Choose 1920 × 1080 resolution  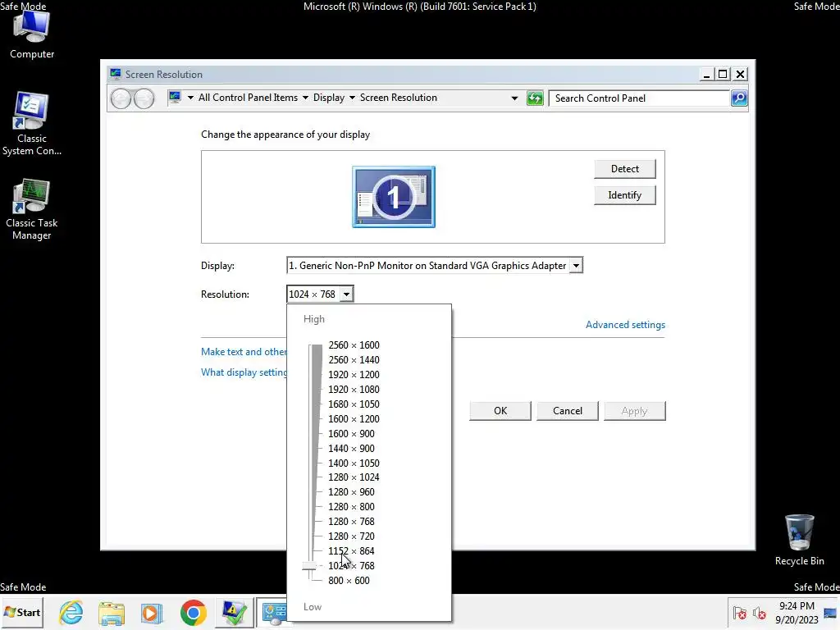pyautogui.click(x=354, y=390)
